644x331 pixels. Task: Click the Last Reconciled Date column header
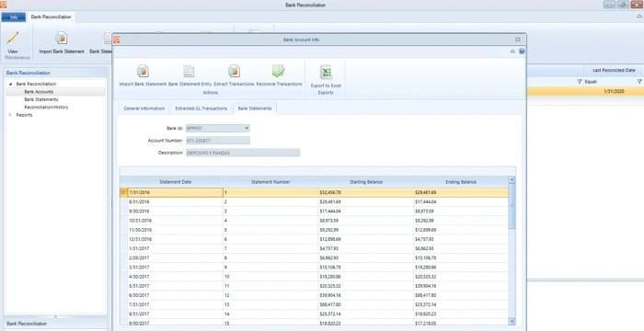pos(614,70)
